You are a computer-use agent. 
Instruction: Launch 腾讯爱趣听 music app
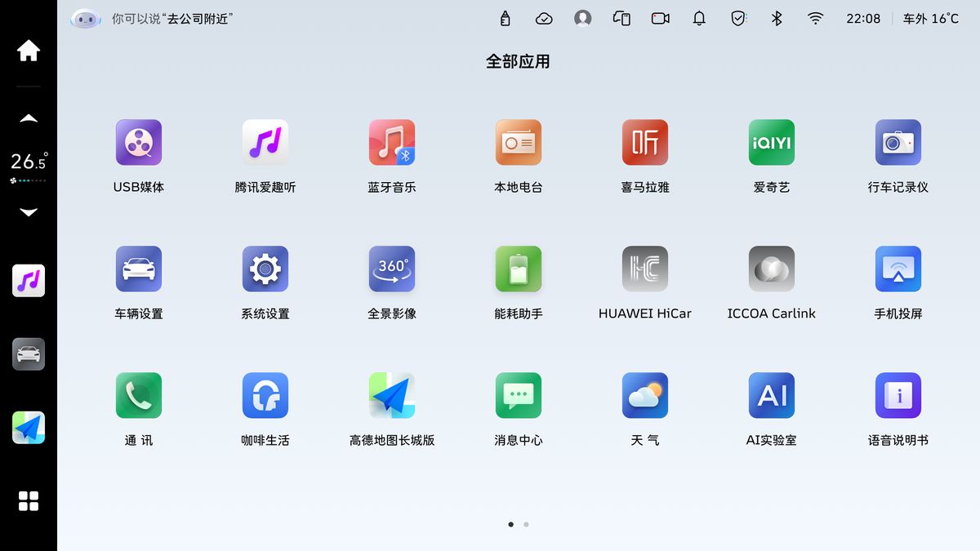pos(265,143)
